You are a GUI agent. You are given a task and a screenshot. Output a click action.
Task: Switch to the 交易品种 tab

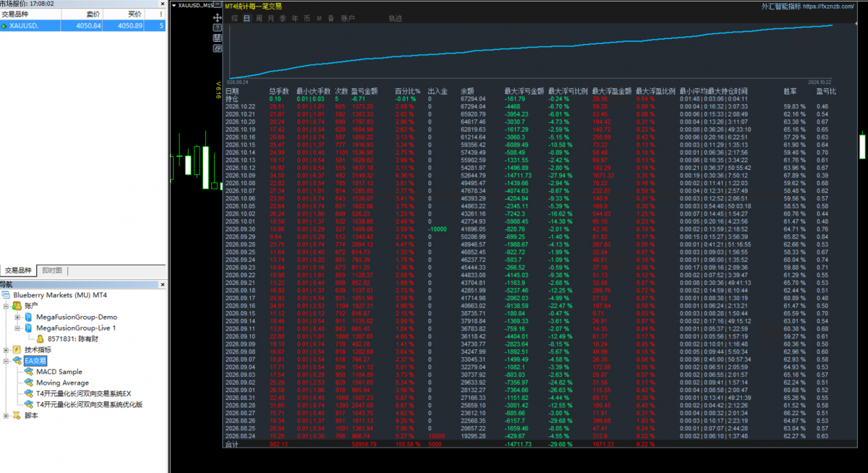coord(19,270)
